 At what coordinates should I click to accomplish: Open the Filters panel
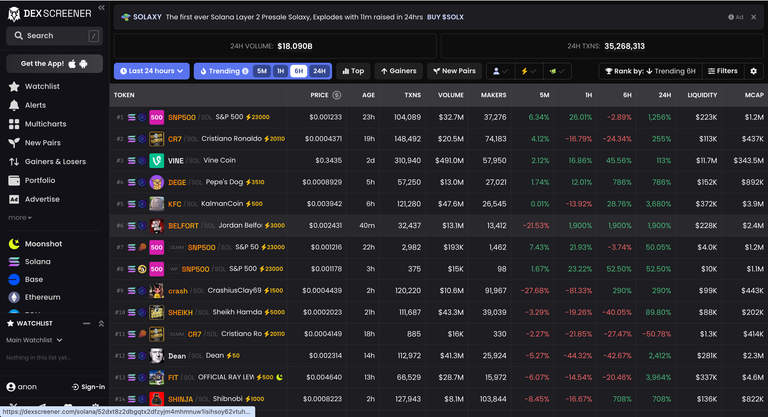(723, 71)
